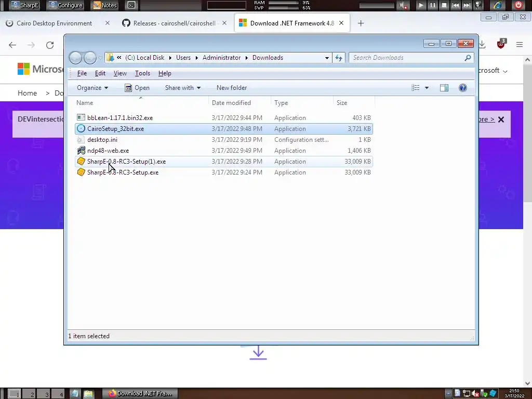Click the browser vertical scrollbar thumb
Viewport: 532px width, 399px height.
point(527,134)
